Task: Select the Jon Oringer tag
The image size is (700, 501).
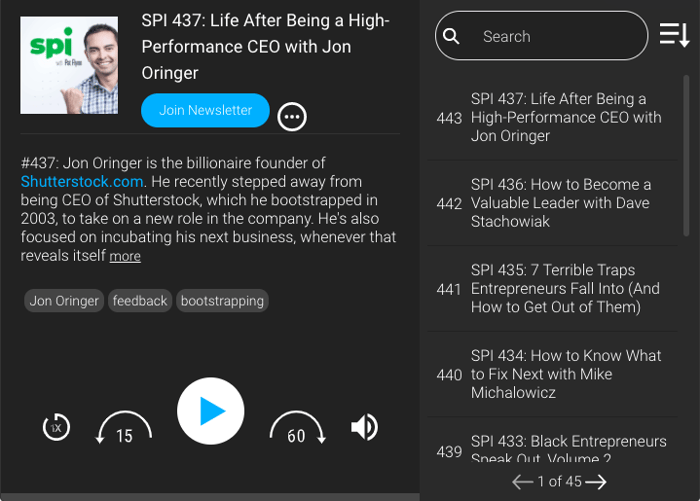Action: (64, 300)
